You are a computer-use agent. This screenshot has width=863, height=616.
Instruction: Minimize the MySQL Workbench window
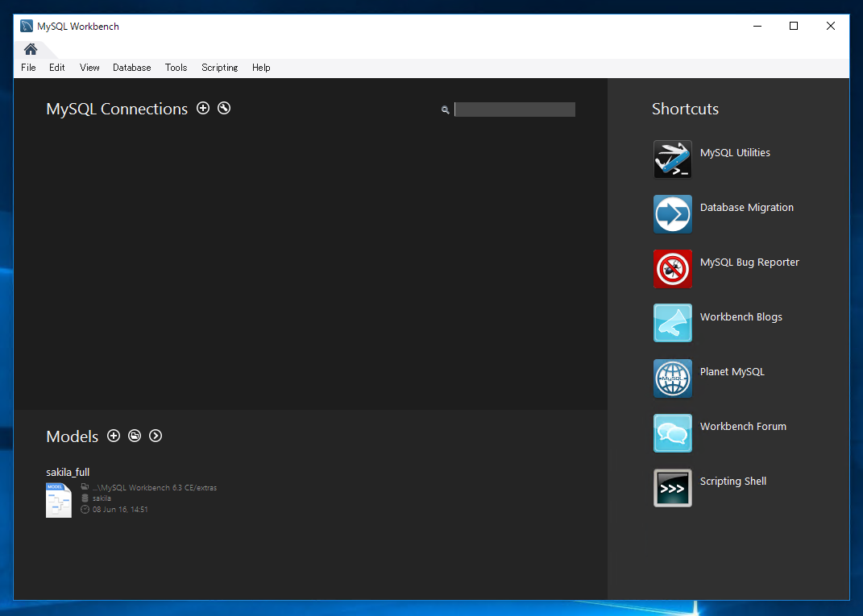757,26
